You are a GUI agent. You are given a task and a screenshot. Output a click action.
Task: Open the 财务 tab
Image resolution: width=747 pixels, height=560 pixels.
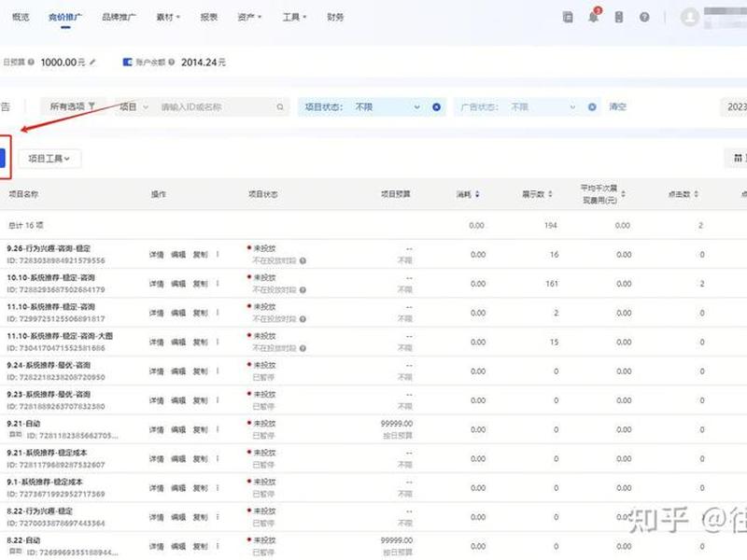coord(335,17)
